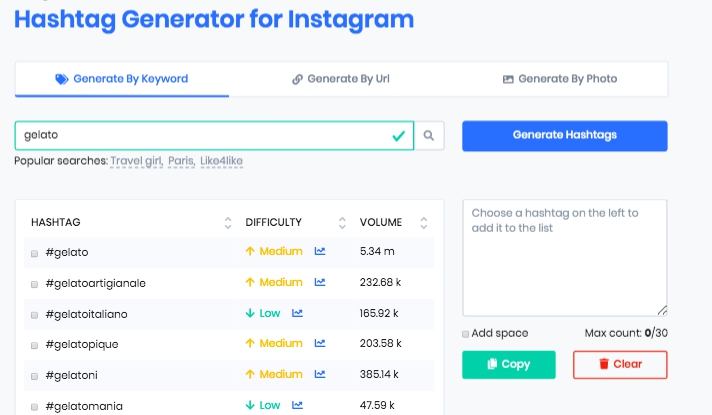Sort table by VOLUME column arrows
Viewport: 712px width, 415px height.
tap(424, 222)
